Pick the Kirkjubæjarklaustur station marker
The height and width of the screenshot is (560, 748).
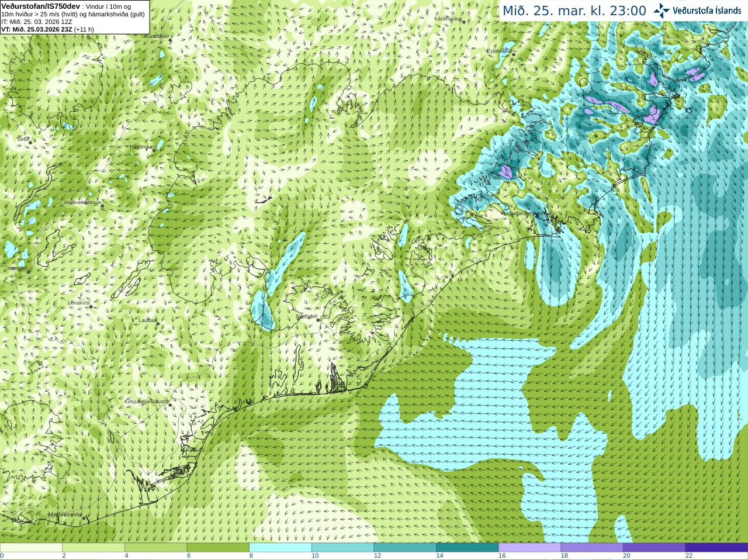pos(171,405)
